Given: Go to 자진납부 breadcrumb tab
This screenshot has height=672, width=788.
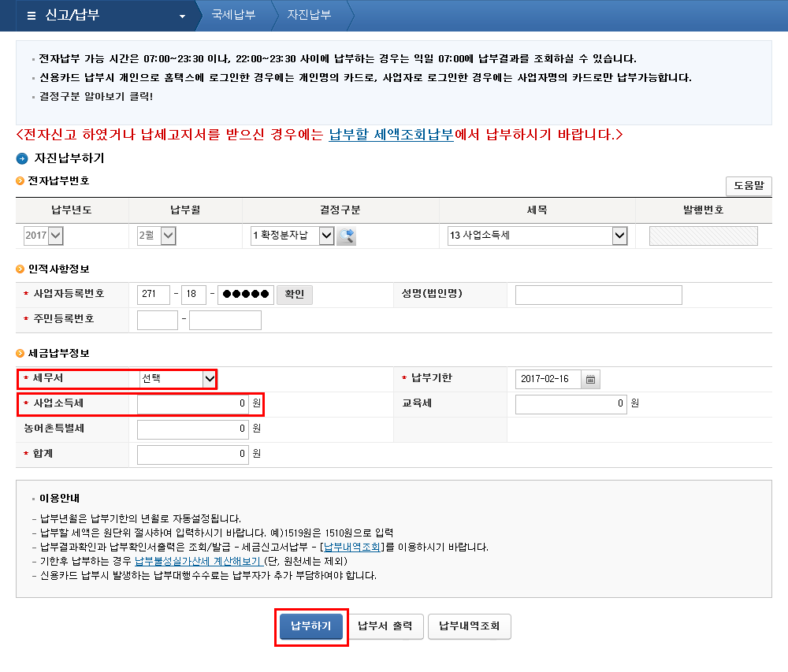Looking at the screenshot, I should [309, 15].
